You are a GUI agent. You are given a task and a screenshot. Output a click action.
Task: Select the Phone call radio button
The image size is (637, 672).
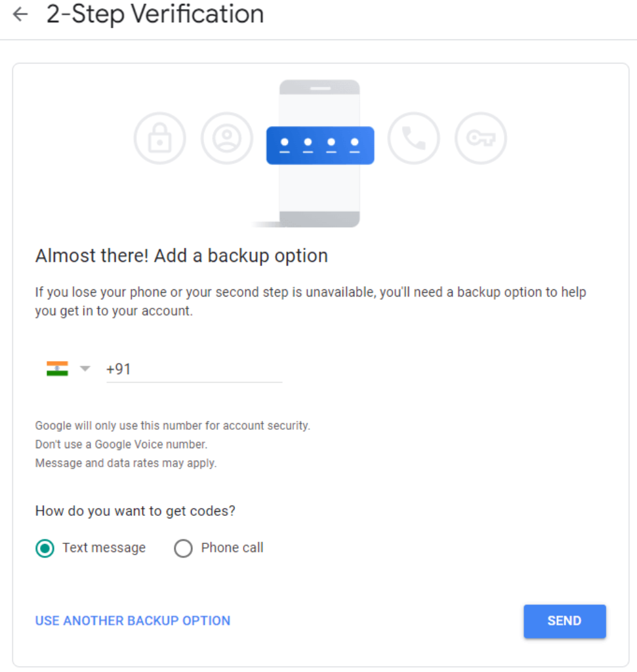(184, 548)
